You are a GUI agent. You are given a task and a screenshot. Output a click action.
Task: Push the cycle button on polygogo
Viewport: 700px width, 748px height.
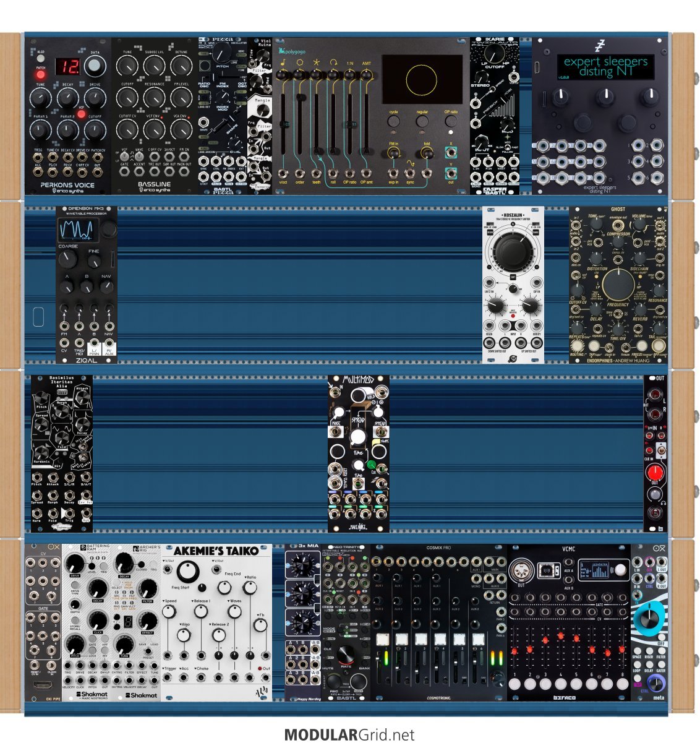394,122
